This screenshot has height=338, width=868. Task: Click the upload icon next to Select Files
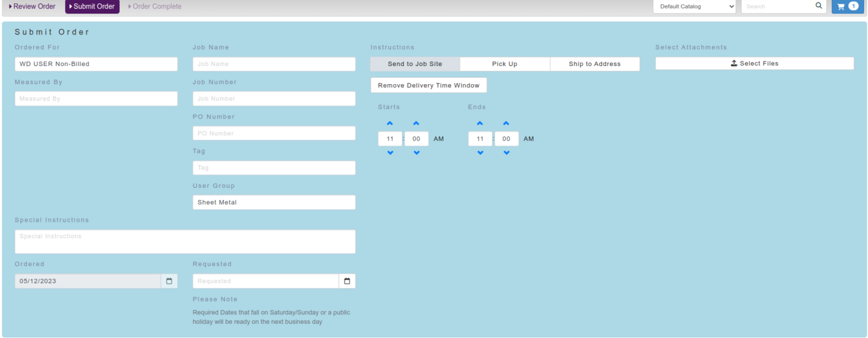pyautogui.click(x=734, y=63)
